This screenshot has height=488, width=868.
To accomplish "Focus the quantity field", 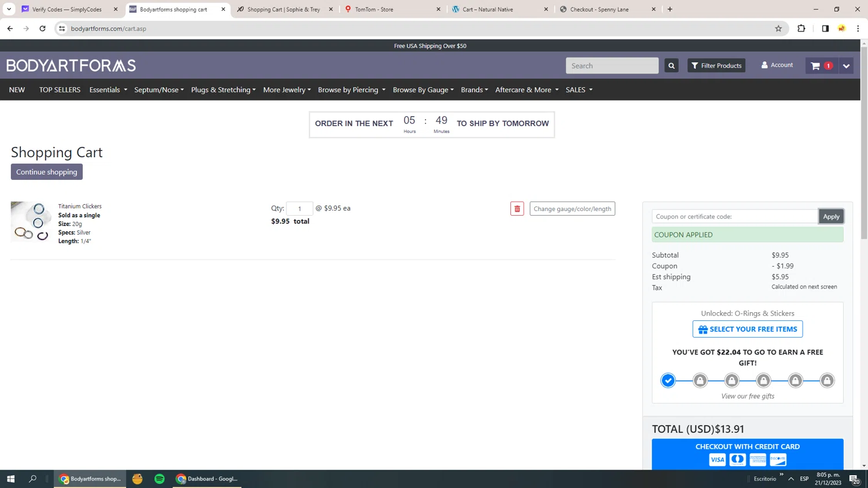I will tap(299, 208).
